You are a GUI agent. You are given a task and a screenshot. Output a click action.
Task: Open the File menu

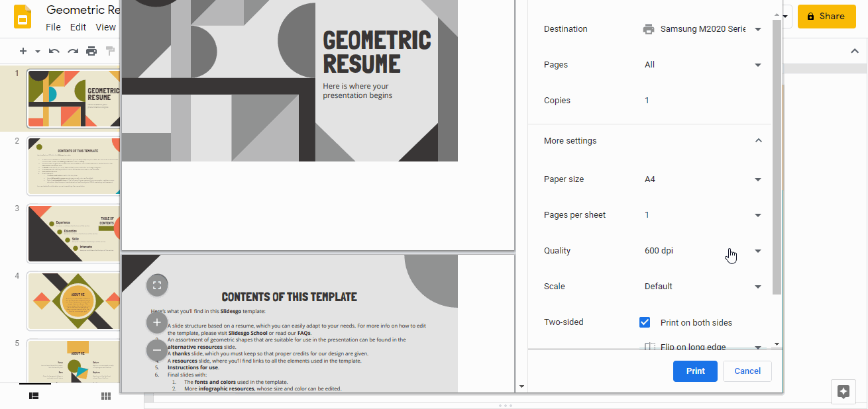tap(53, 27)
